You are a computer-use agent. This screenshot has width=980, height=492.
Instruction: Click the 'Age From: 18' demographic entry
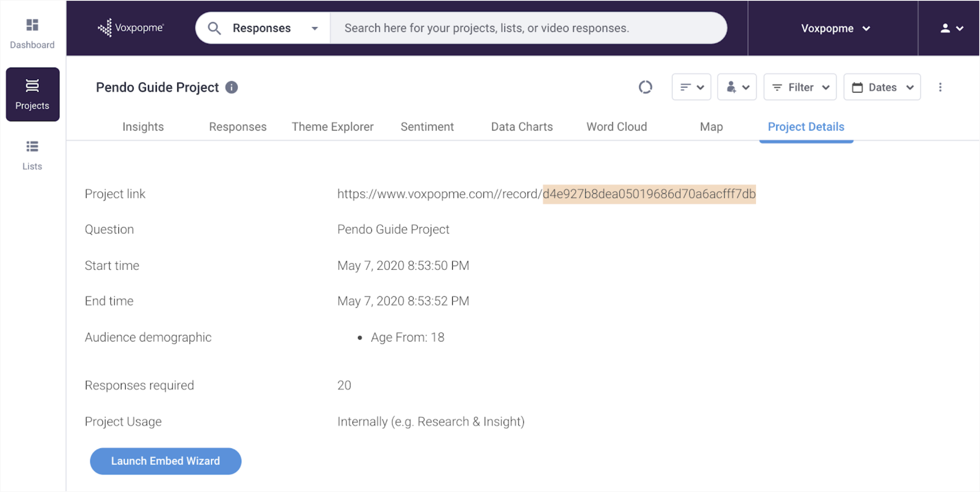coord(408,337)
